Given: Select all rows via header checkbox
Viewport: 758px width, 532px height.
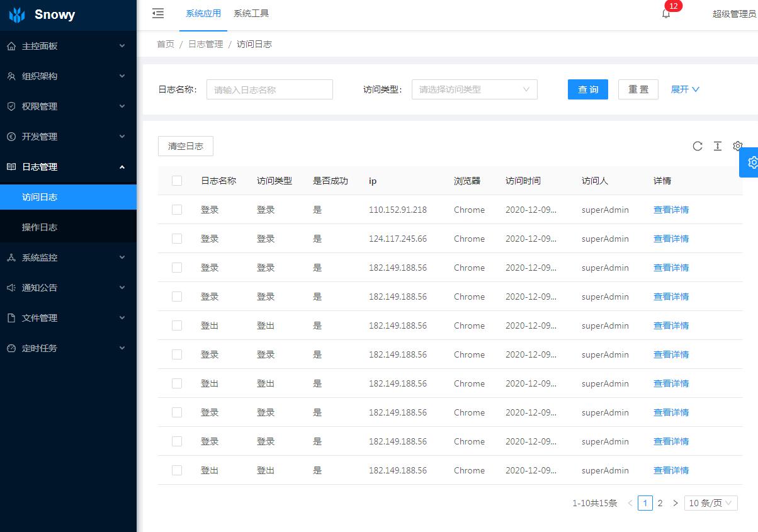Looking at the screenshot, I should (x=176, y=181).
